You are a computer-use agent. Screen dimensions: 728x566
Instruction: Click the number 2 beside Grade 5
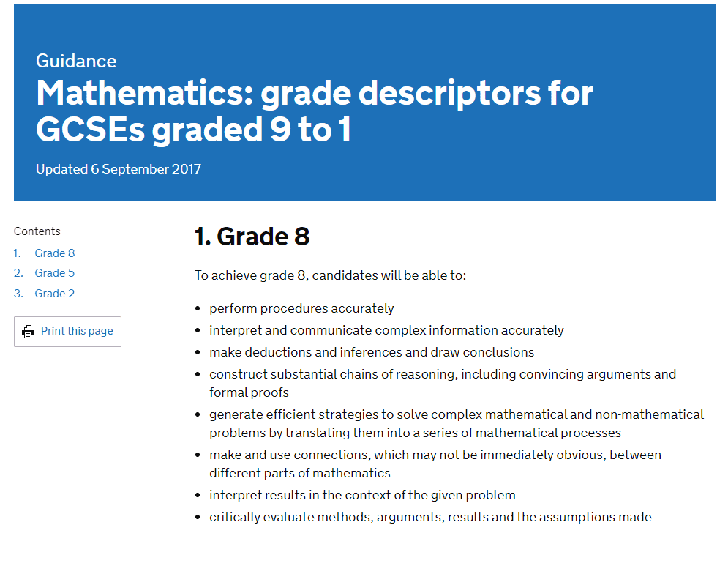pyautogui.click(x=18, y=273)
